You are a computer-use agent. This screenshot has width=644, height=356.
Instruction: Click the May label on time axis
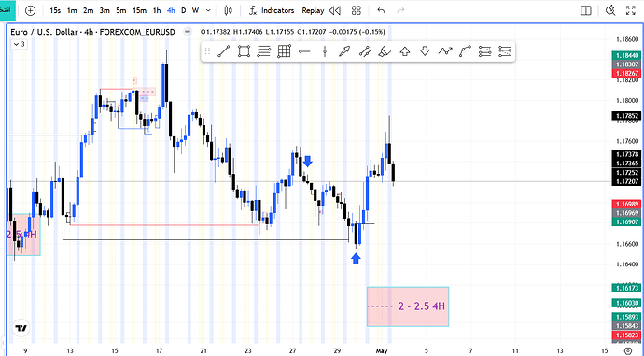tap(382, 350)
